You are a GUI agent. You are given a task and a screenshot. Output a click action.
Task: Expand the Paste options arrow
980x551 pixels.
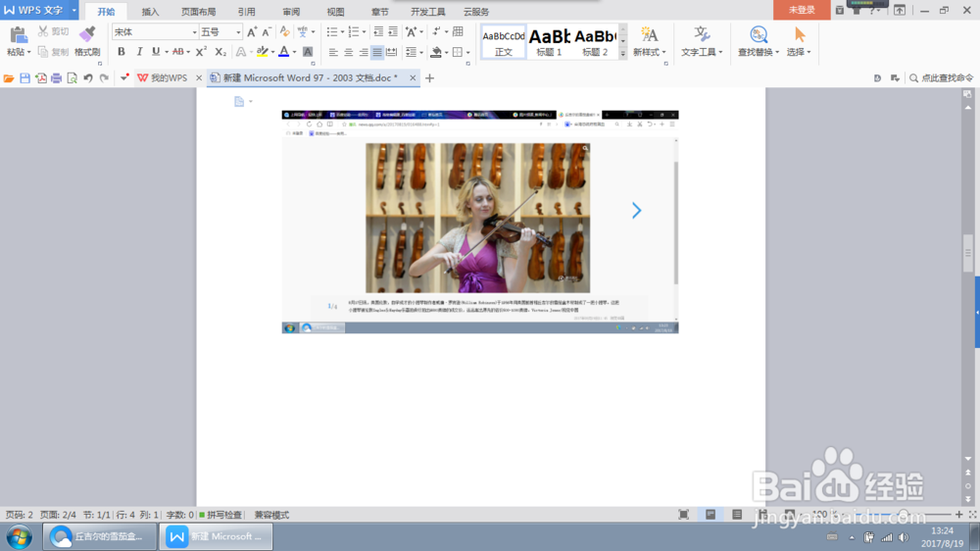click(28, 53)
